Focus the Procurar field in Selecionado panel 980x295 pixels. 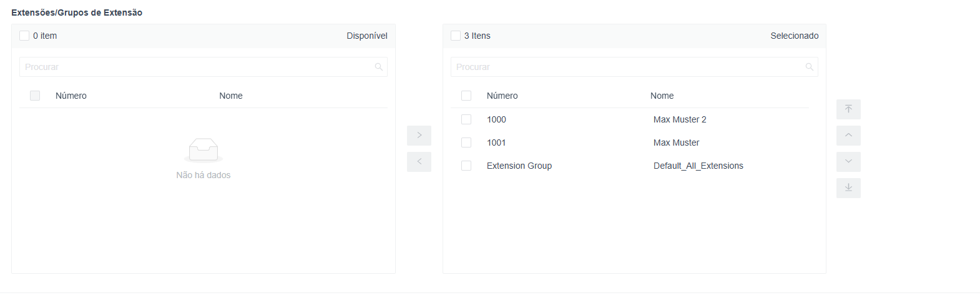pos(634,67)
